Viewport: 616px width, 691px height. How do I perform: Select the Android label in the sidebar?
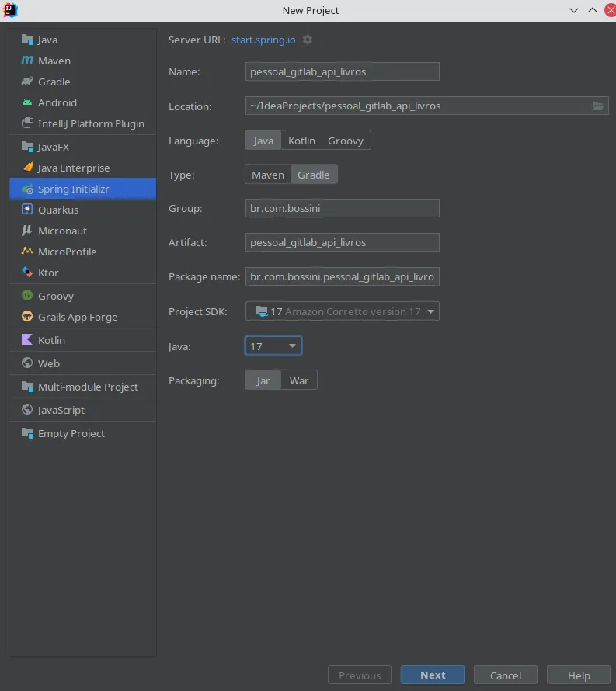click(x=57, y=102)
